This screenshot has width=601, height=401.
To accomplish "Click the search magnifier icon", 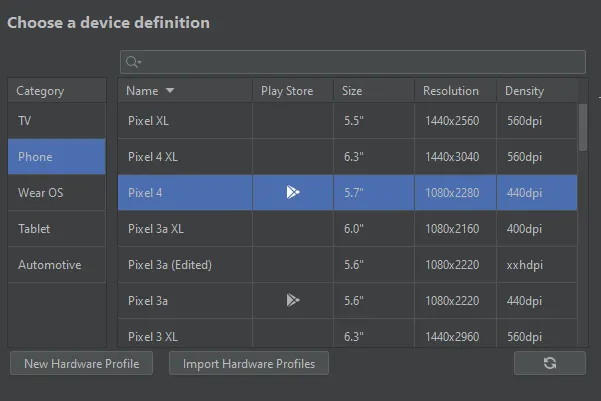I will tap(133, 62).
